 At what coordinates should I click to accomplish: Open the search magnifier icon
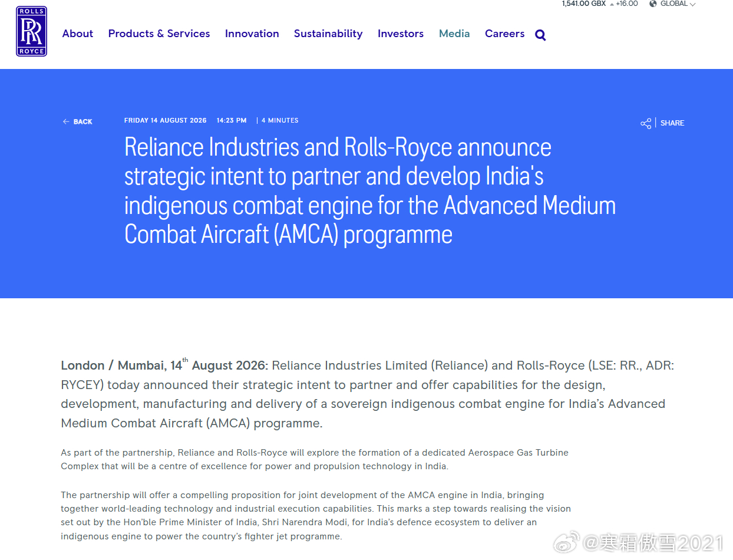540,35
